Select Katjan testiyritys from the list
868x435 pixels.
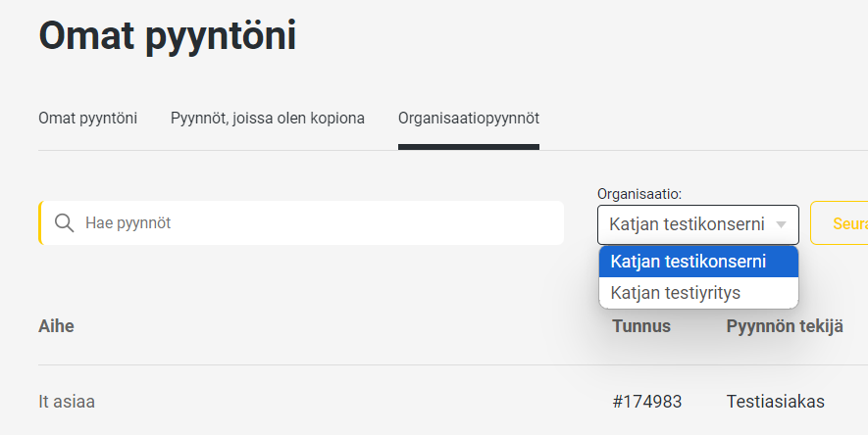[675, 293]
